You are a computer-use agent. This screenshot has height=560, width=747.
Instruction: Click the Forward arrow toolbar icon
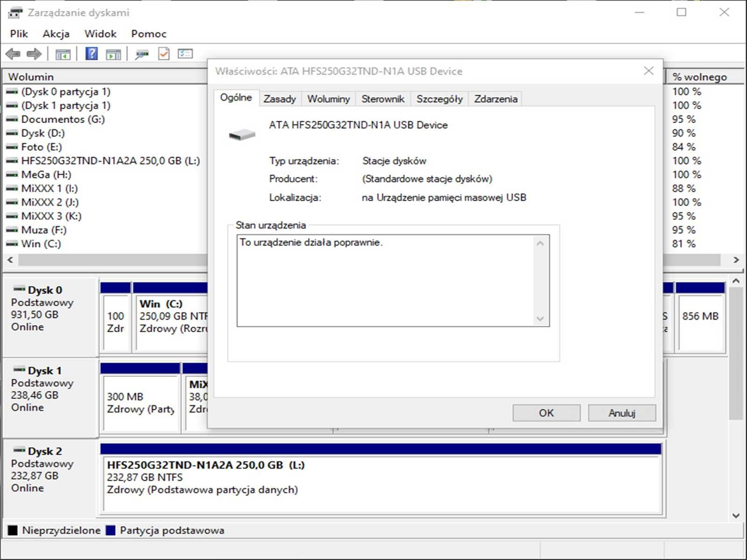(x=34, y=54)
